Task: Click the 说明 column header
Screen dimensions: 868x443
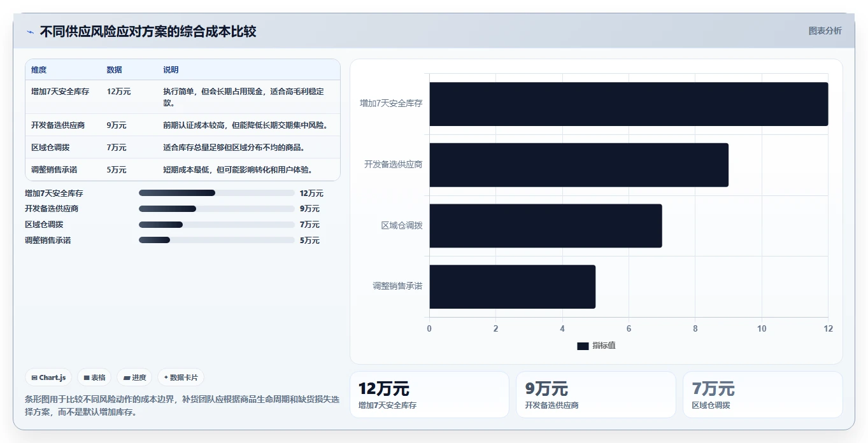Action: (171, 70)
